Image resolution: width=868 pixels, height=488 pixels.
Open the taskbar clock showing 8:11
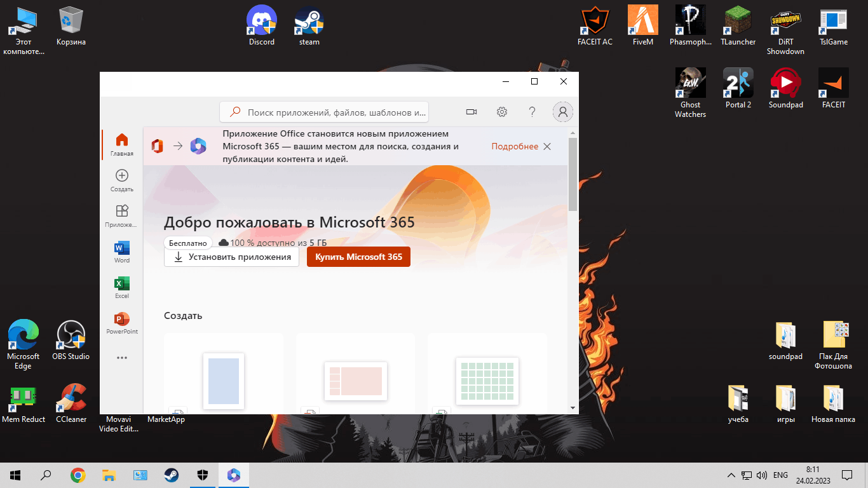pyautogui.click(x=812, y=475)
